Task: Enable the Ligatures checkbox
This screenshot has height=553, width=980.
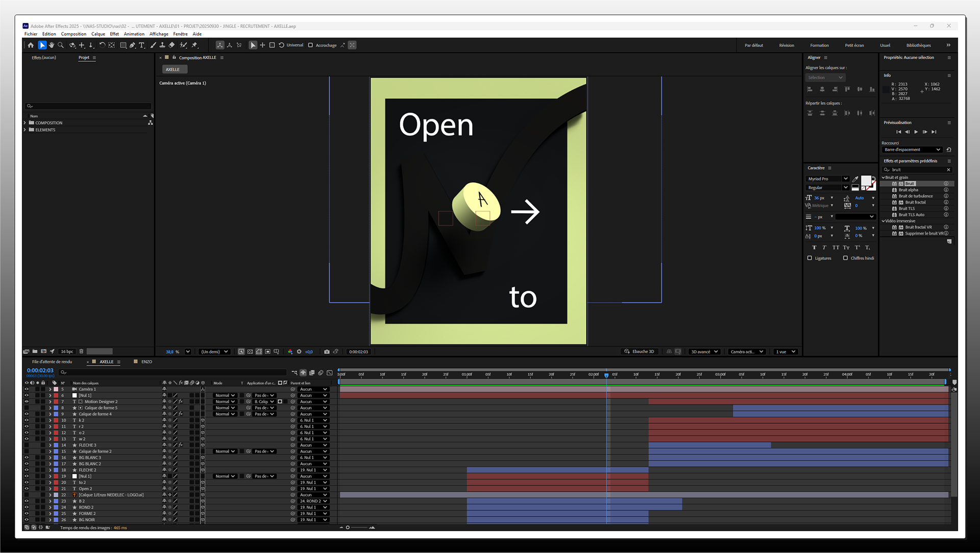Action: (x=810, y=258)
